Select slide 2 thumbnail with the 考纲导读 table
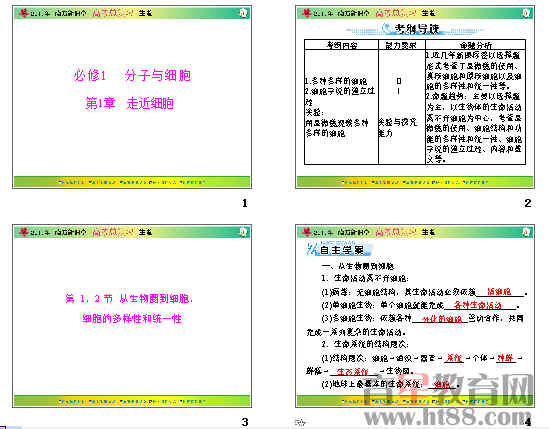Viewport: 549px width, 429px height. (x=415, y=97)
